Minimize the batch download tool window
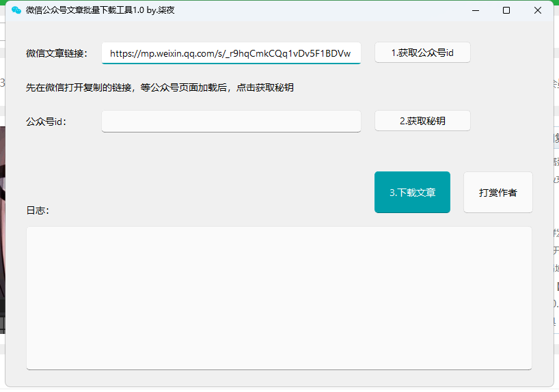The height and width of the screenshot is (392, 559). [x=475, y=10]
